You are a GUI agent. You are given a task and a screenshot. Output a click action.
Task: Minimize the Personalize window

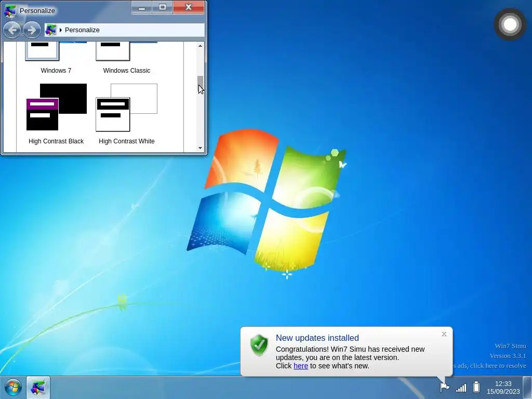tap(142, 7)
